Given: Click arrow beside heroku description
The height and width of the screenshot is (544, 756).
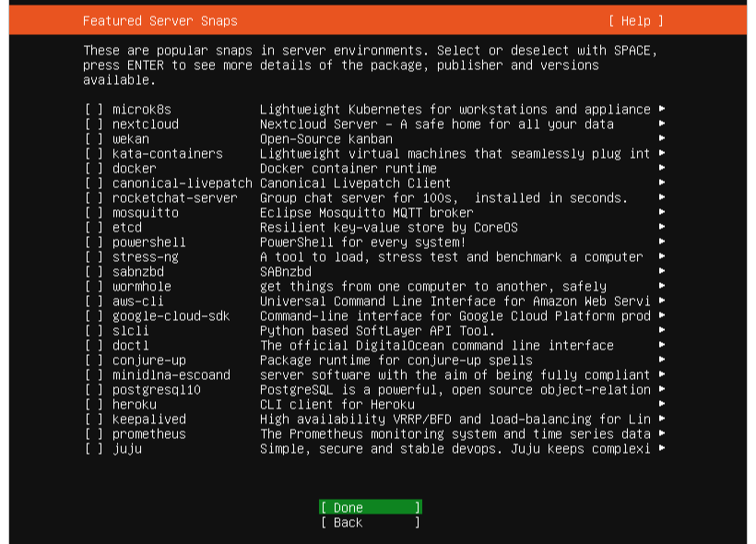Looking at the screenshot, I should pyautogui.click(x=662, y=405).
